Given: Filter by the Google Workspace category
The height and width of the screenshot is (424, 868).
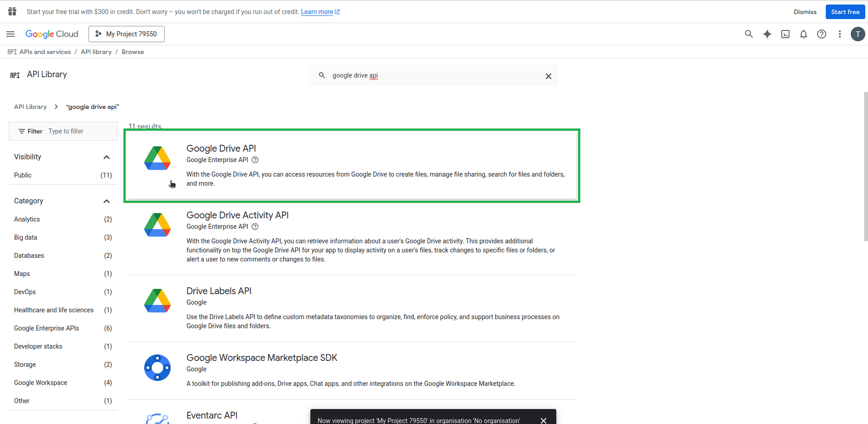Looking at the screenshot, I should point(40,383).
